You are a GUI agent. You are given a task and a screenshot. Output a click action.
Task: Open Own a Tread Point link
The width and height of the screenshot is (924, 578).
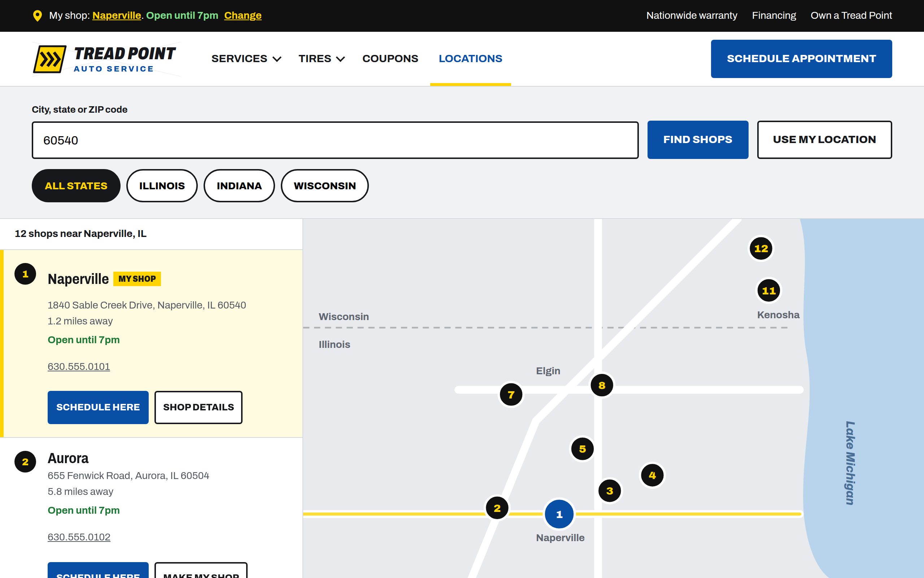851,16
